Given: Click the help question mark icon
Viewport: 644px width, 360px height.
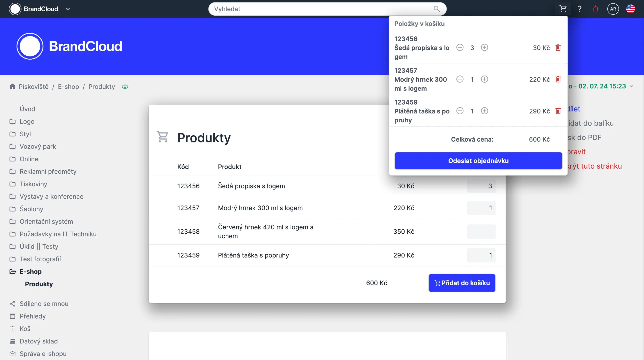Looking at the screenshot, I should (580, 9).
